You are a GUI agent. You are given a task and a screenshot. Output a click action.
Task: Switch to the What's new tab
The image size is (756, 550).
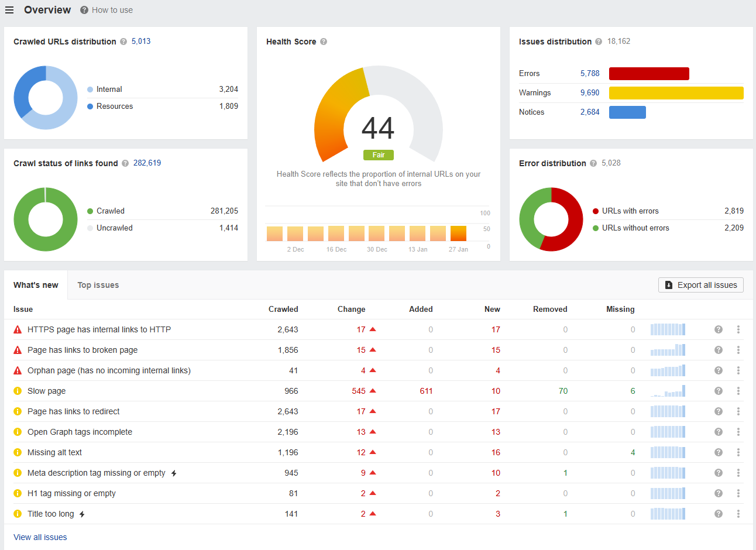pos(36,285)
